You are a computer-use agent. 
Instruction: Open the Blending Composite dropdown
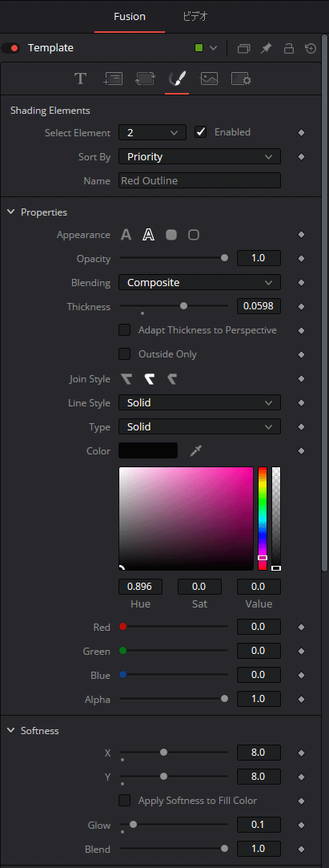click(199, 282)
